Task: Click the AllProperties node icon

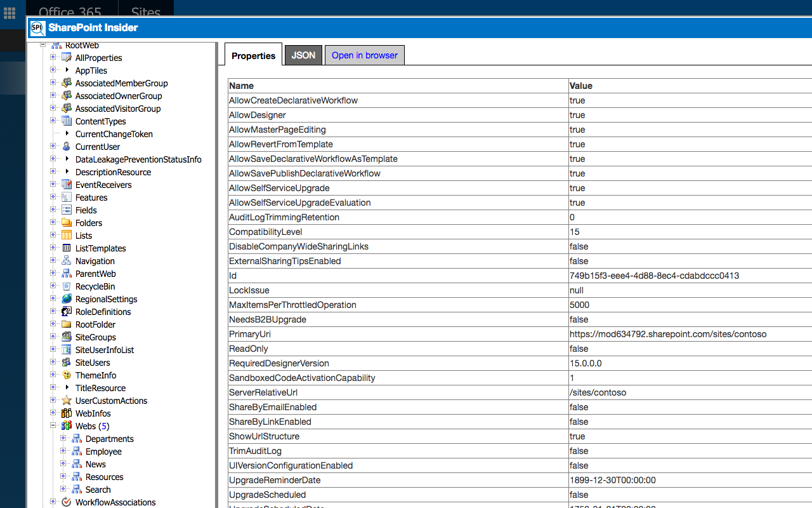Action: click(67, 58)
